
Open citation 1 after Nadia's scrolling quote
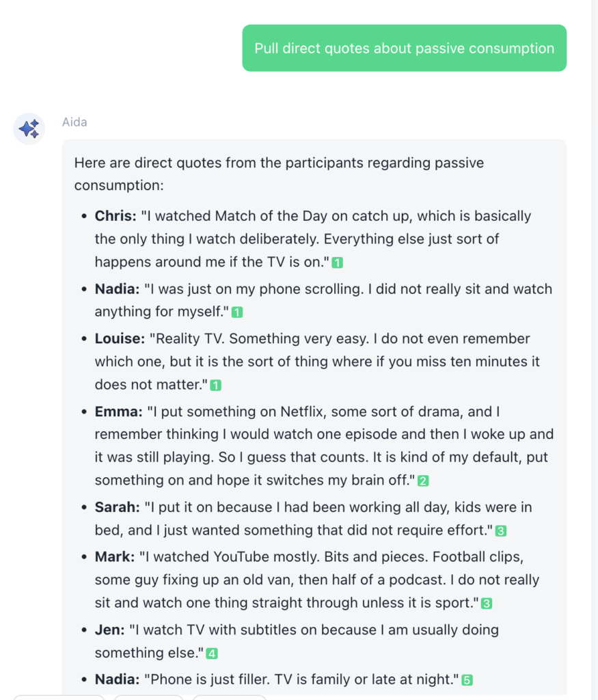[x=237, y=312]
